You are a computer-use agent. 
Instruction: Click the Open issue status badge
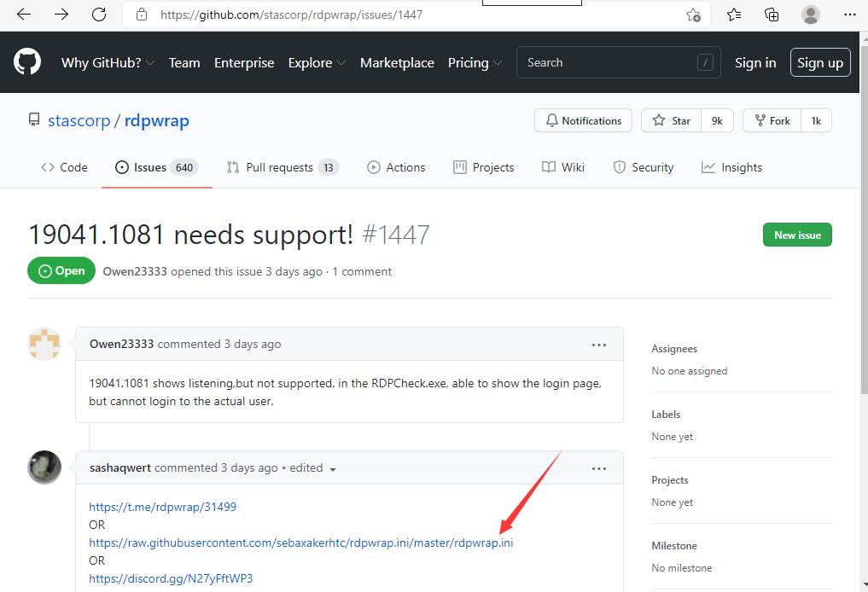point(61,270)
